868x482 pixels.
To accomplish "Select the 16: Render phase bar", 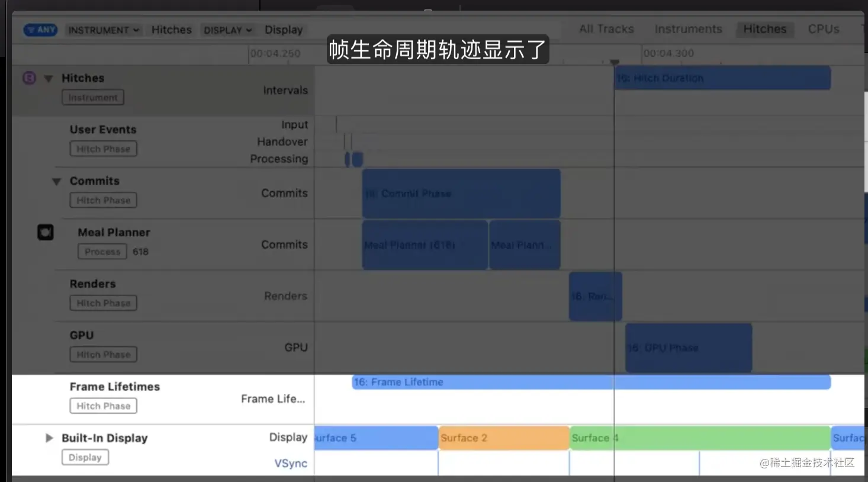I will click(x=595, y=296).
